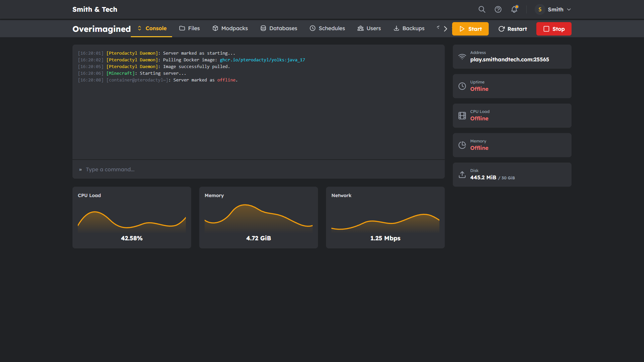
Task: Click the CPU Load chip icon
Action: pyautogui.click(x=462, y=116)
